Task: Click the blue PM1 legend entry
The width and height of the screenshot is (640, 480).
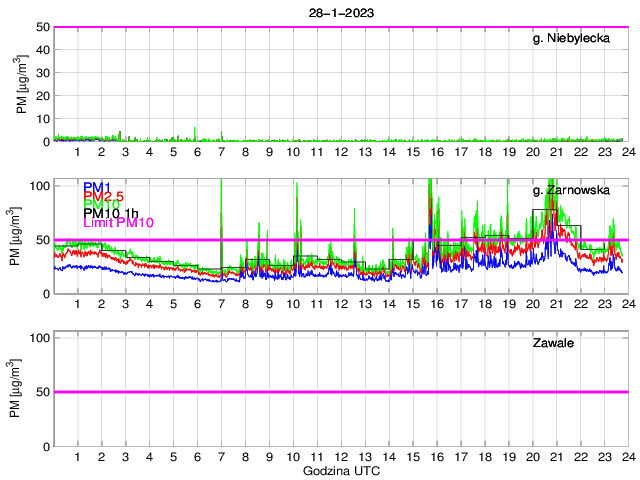Action: coord(97,187)
